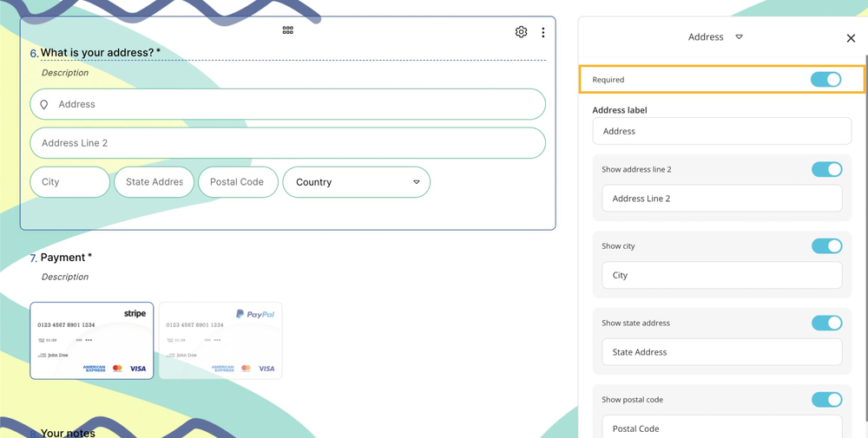Close the Address settings panel
Screen dimensions: 868x438
(x=851, y=38)
